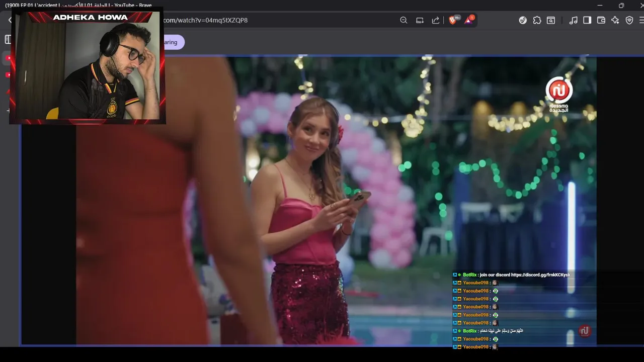Image resolution: width=644 pixels, height=362 pixels.
Task: Click the install app icon in address bar
Action: pos(420,20)
